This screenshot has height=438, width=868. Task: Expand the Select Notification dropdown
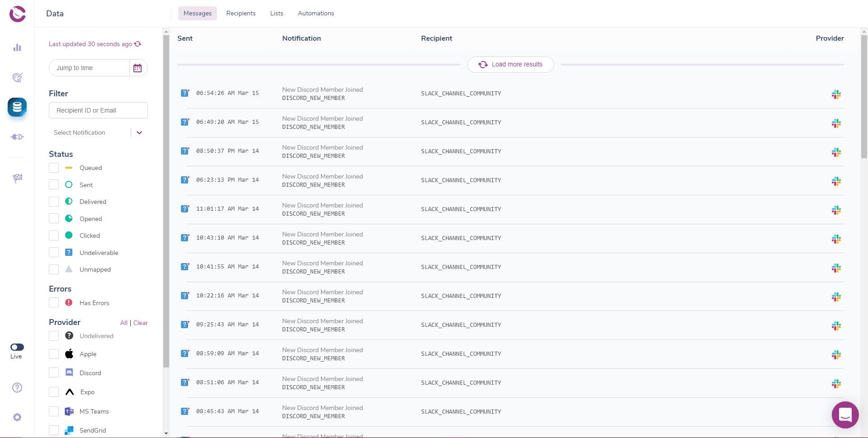139,132
